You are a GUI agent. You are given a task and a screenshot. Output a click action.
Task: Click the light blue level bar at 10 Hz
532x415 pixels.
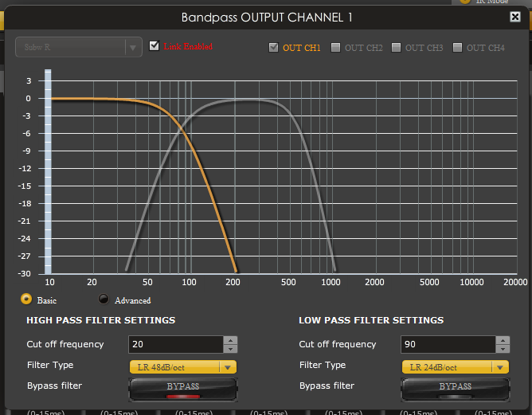tap(48, 171)
